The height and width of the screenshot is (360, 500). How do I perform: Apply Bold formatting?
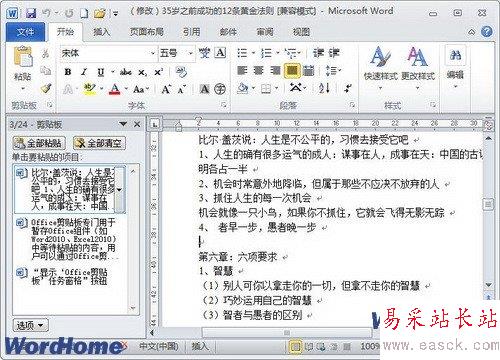tap(68, 72)
